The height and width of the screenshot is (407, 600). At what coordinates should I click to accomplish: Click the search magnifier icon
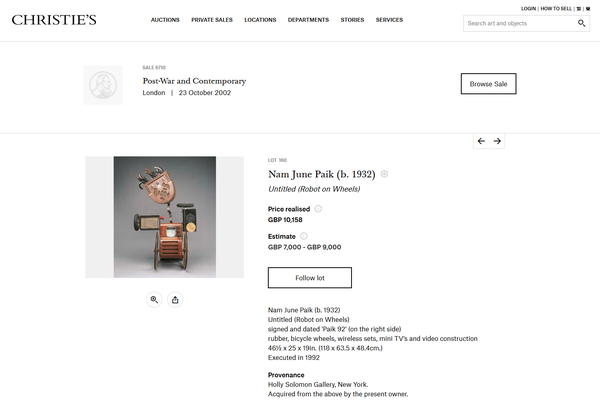point(582,23)
